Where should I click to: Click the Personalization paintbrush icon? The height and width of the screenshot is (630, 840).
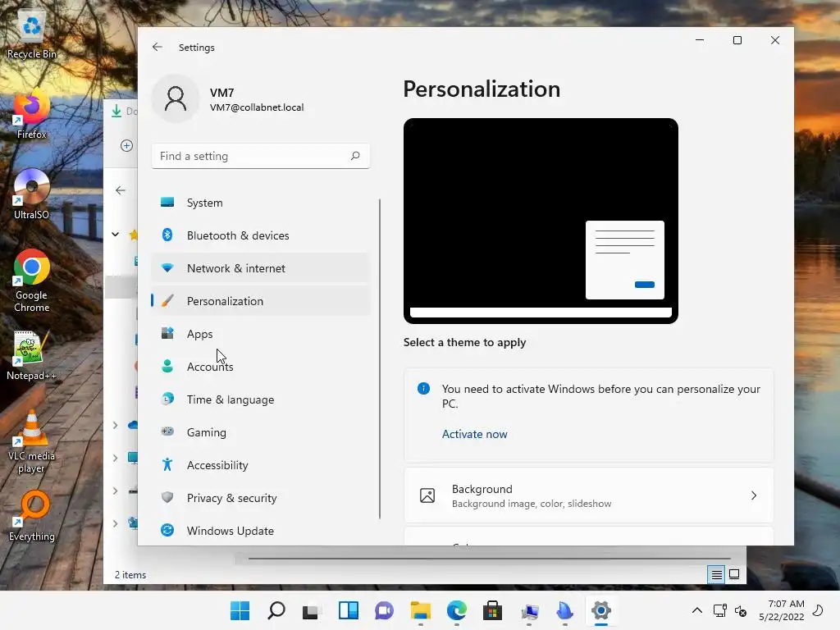(167, 300)
